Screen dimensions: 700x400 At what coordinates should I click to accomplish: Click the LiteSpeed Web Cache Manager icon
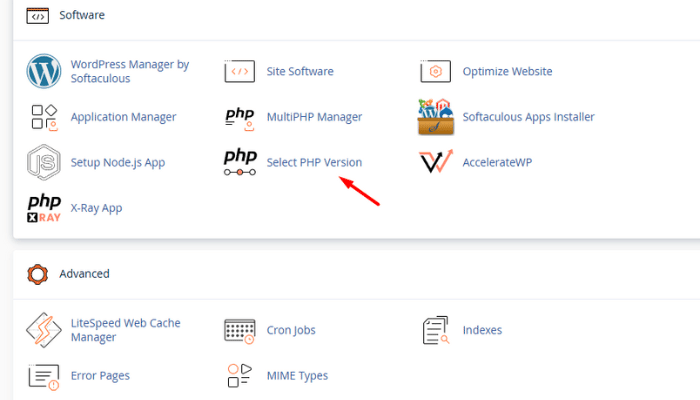43,330
